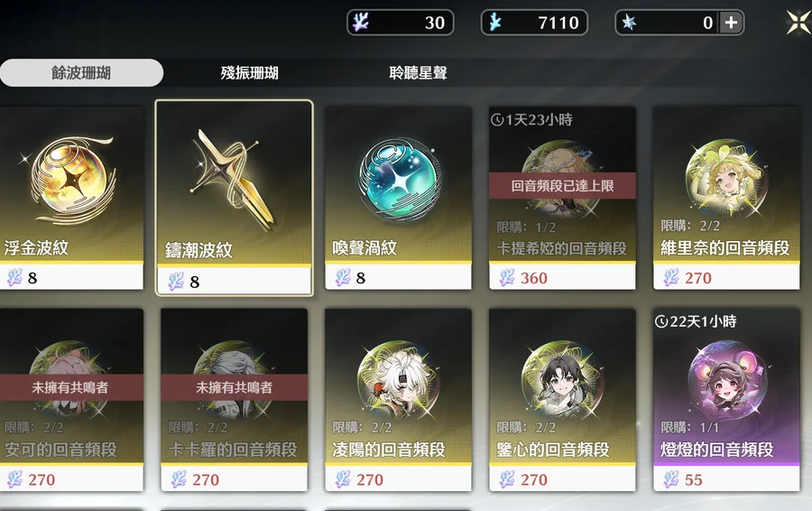
Task: Pick 維里奈的回音頻段 character bubble
Action: [x=726, y=198]
